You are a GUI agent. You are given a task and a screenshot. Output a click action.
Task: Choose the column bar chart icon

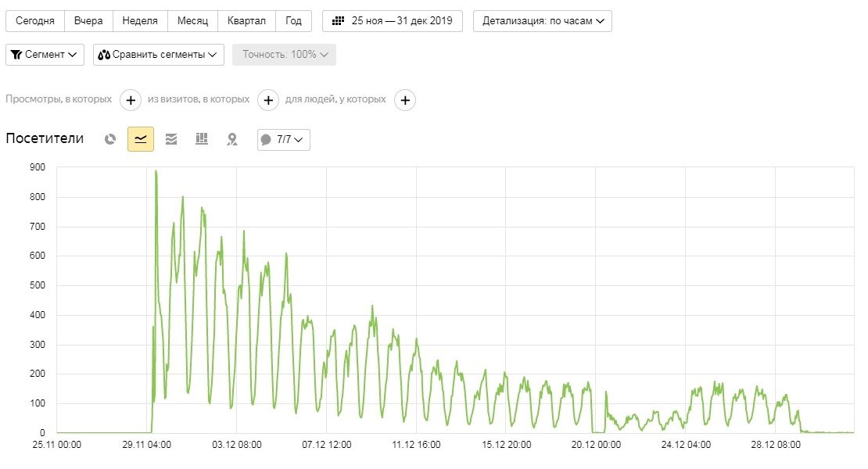(x=202, y=139)
